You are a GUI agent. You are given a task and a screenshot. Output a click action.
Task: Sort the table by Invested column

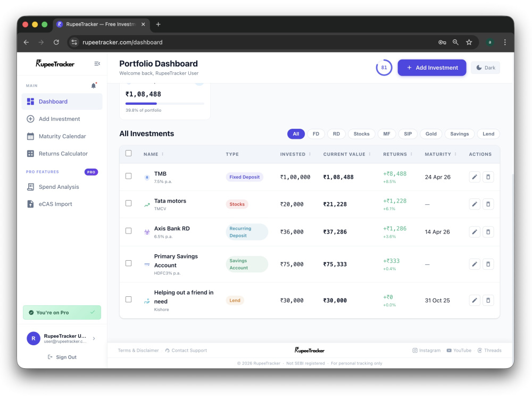pyautogui.click(x=295, y=154)
